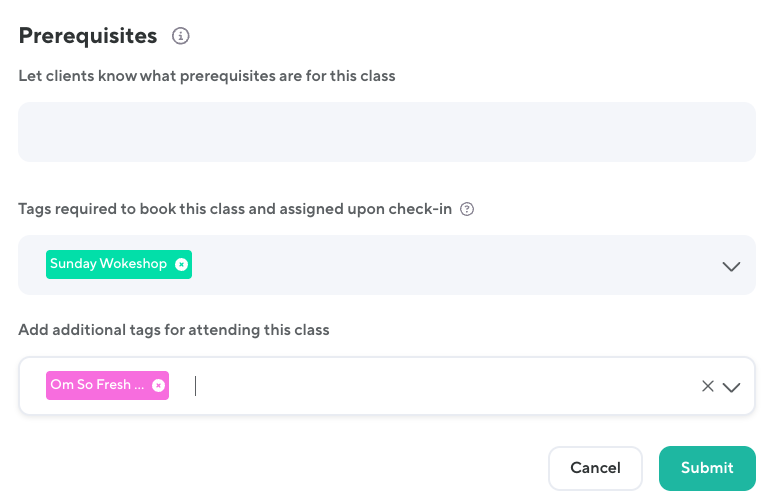This screenshot has height=502, width=771.
Task: Clear all additional tags with the X icon
Action: (x=707, y=386)
